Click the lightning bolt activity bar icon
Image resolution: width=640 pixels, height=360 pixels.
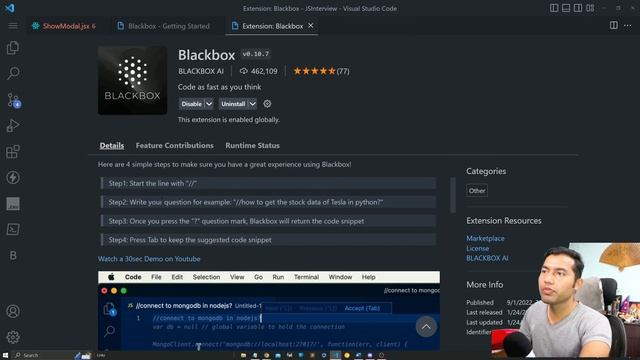(13, 178)
